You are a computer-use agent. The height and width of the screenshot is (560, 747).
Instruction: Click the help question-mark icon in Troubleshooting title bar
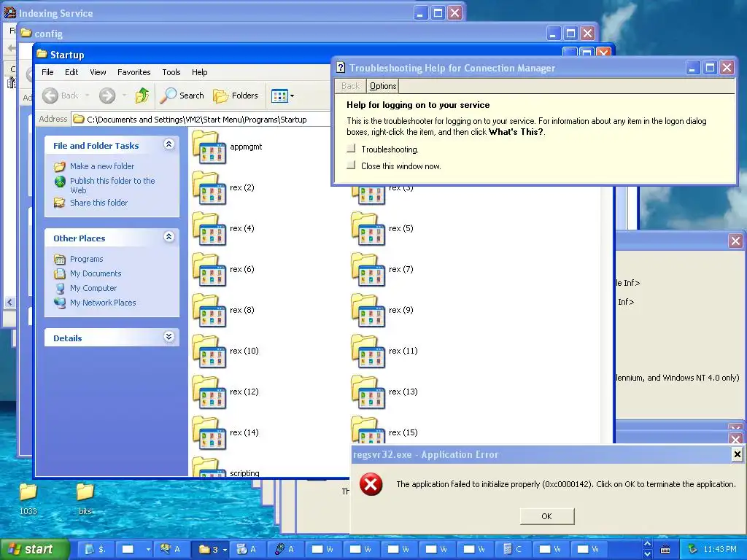click(x=341, y=68)
